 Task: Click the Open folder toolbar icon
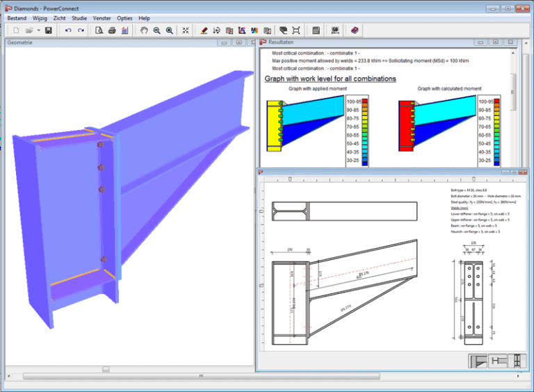[x=29, y=31]
